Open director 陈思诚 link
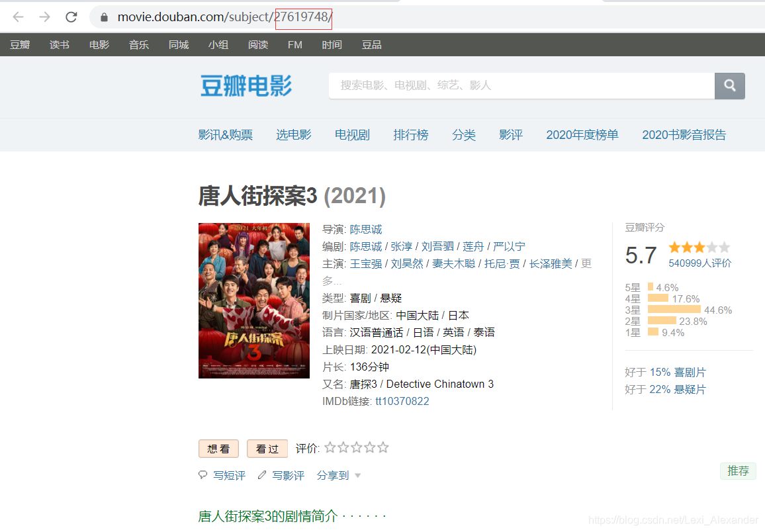This screenshot has height=532, width=765. pyautogui.click(x=366, y=229)
